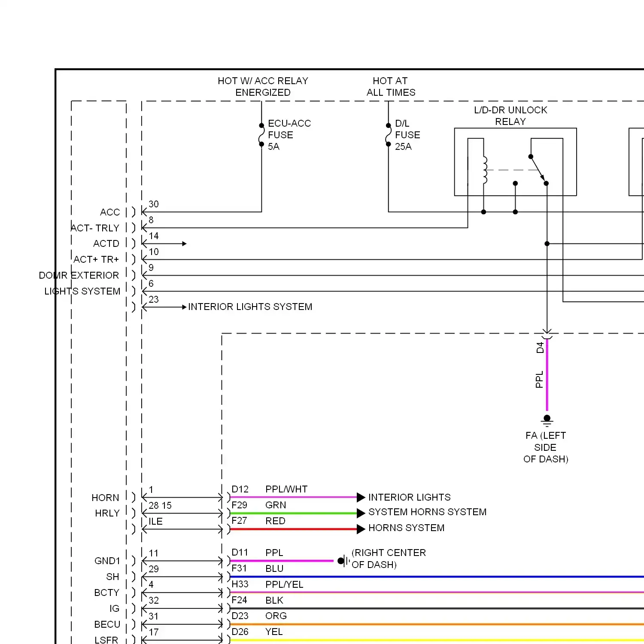Image resolution: width=644 pixels, height=644 pixels.
Task: Click the 'DOMR EXTERIOR' label
Action: tap(79, 275)
